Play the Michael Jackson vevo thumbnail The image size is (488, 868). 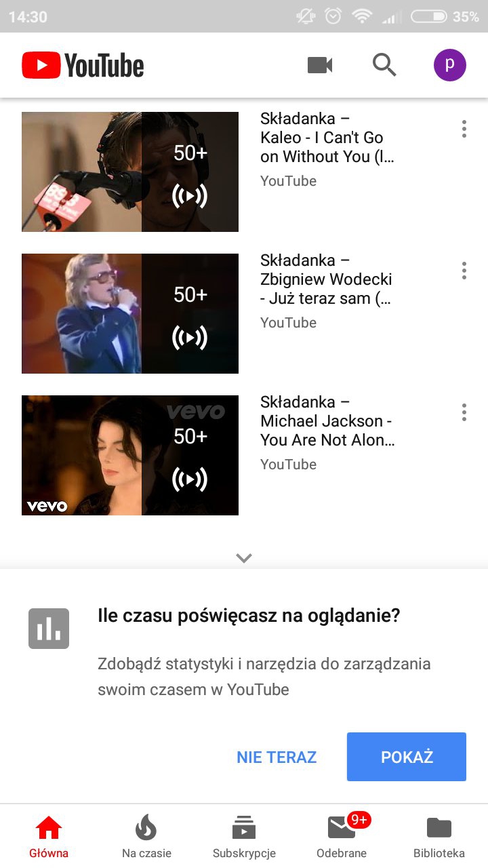coord(130,455)
